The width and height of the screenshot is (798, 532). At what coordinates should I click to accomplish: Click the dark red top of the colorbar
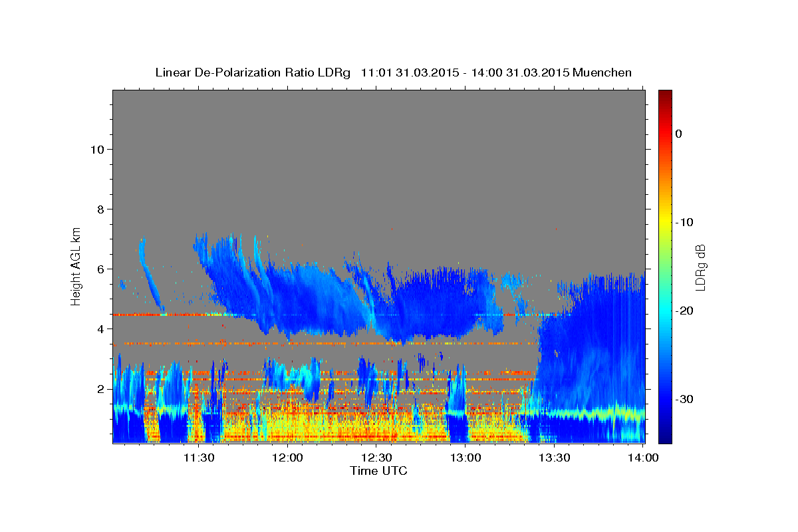665,94
